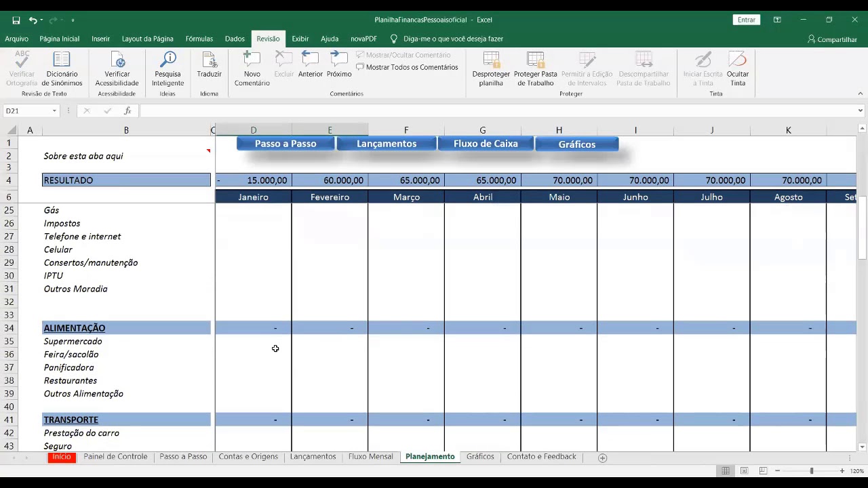The width and height of the screenshot is (868, 488).
Task: Add a new sheet with plus icon
Action: click(602, 458)
